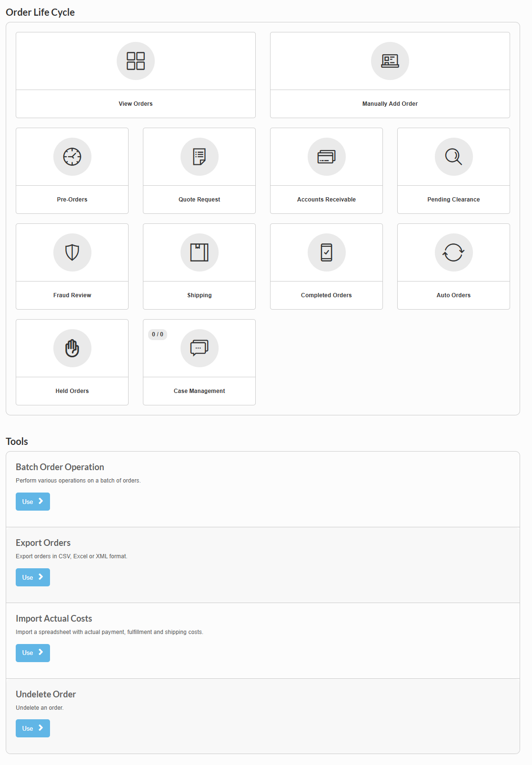Select the Quote Request document icon
532x765 pixels.
click(200, 157)
